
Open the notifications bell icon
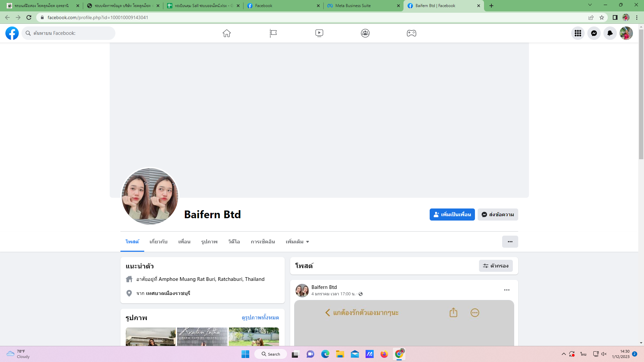[x=610, y=33]
